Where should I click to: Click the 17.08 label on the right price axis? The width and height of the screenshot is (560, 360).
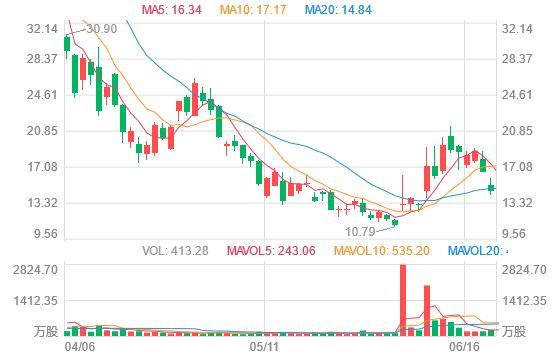517,167
